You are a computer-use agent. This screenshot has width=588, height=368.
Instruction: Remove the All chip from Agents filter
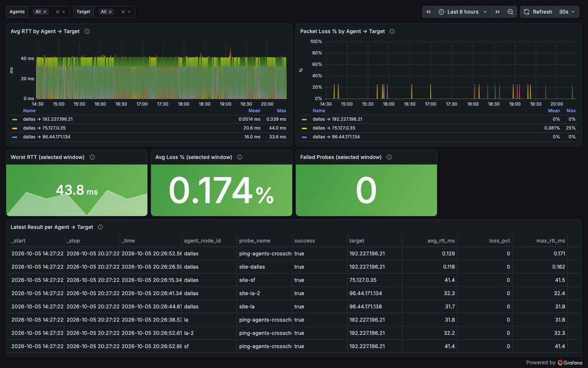45,12
